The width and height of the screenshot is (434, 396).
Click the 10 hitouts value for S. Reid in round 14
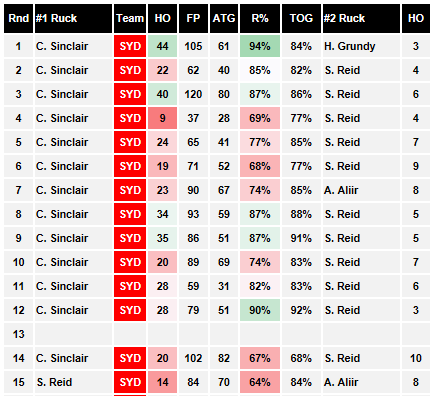click(416, 358)
